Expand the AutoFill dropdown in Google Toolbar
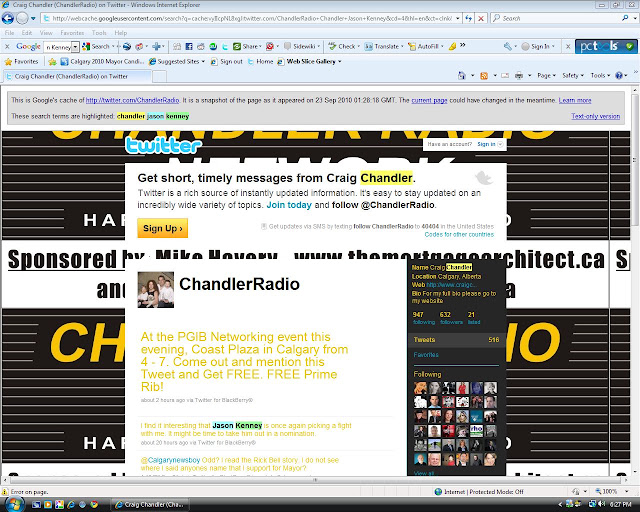The height and width of the screenshot is (512, 640). click(x=442, y=47)
